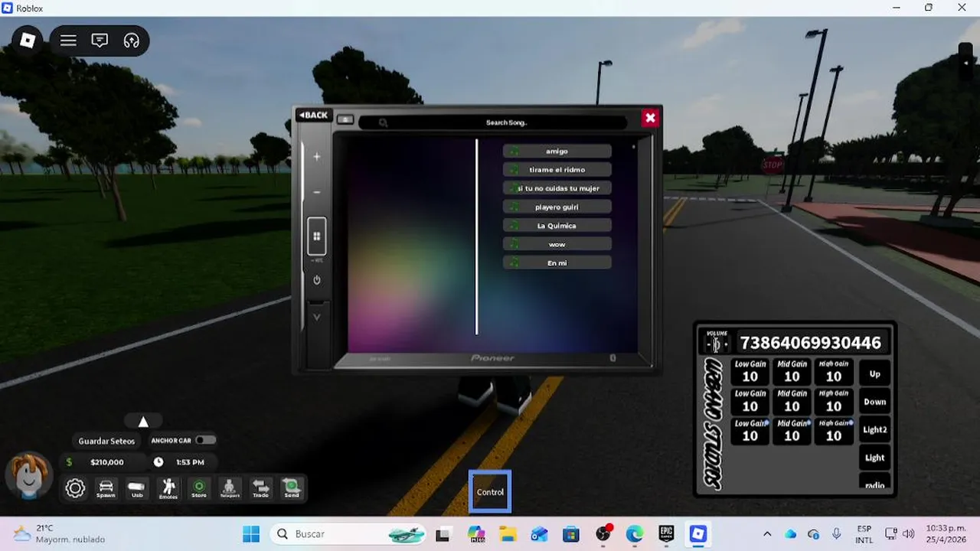
Task: Click the up arrow collapse button above HUD
Action: (x=143, y=421)
